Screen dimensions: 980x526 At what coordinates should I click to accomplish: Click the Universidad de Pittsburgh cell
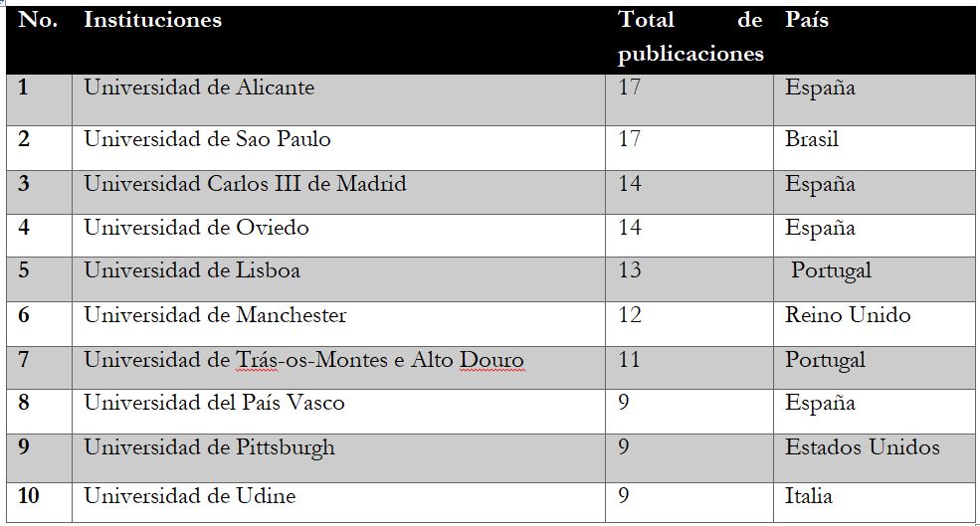[x=338, y=458]
